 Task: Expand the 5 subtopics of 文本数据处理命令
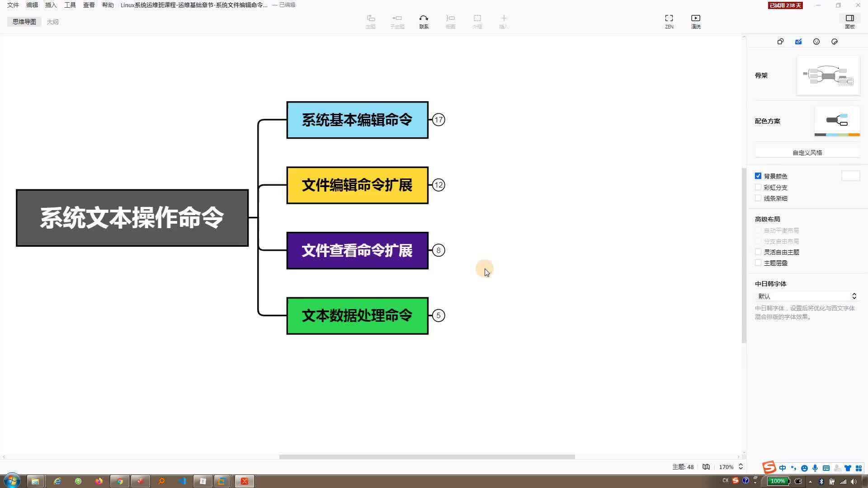pyautogui.click(x=439, y=315)
